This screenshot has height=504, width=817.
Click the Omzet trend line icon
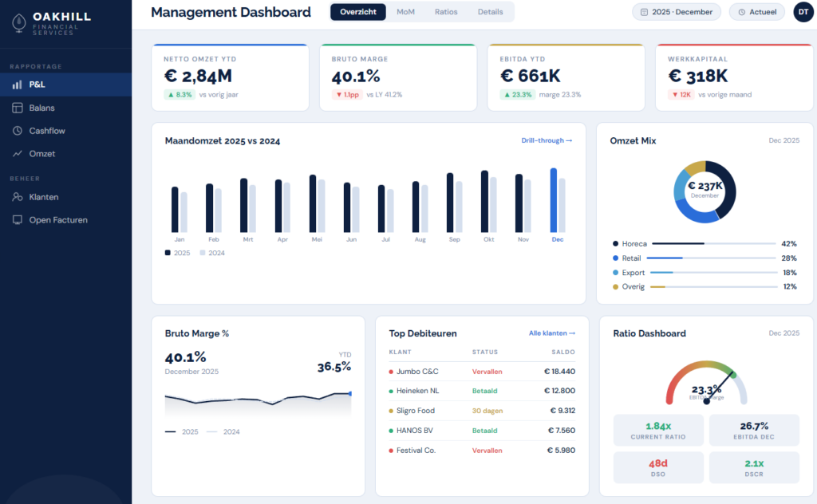(x=18, y=154)
